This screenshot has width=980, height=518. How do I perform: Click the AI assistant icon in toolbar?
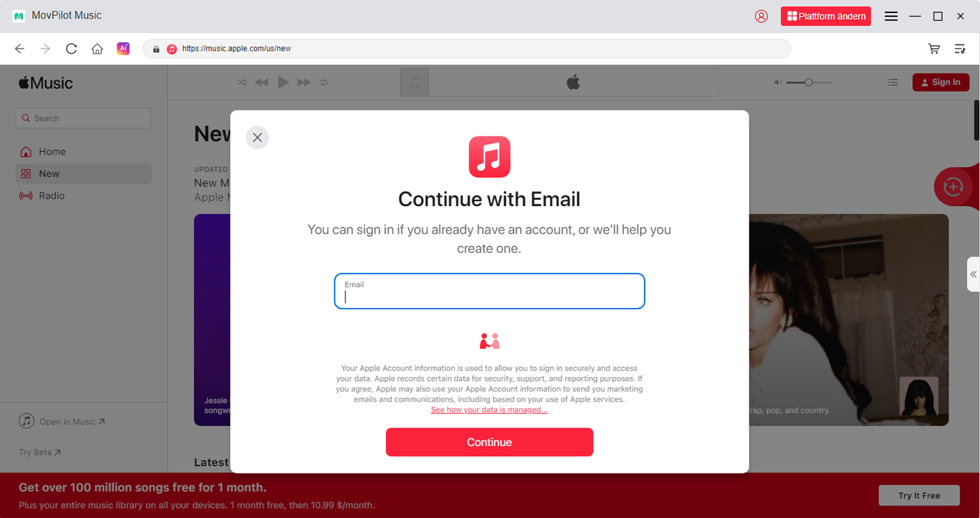pyautogui.click(x=123, y=48)
